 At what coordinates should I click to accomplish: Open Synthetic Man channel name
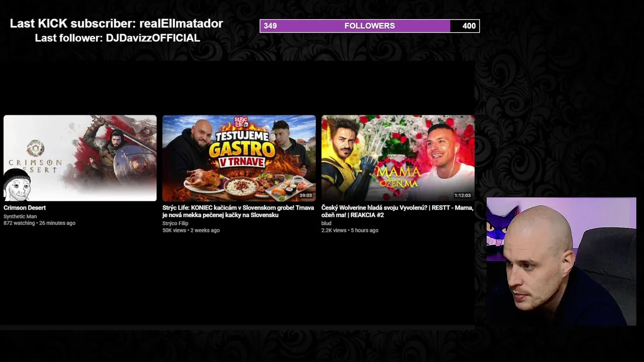tap(20, 217)
